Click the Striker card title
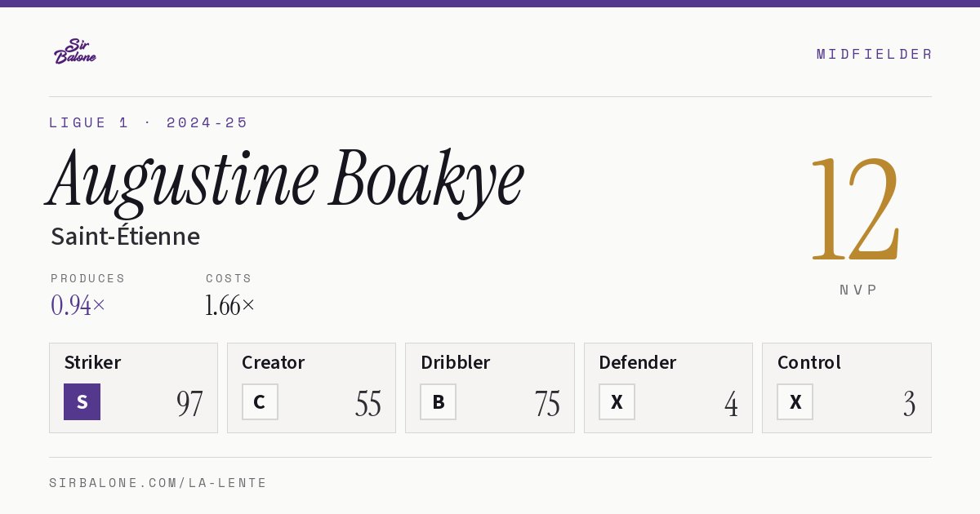Image resolution: width=980 pixels, height=514 pixels. point(92,362)
